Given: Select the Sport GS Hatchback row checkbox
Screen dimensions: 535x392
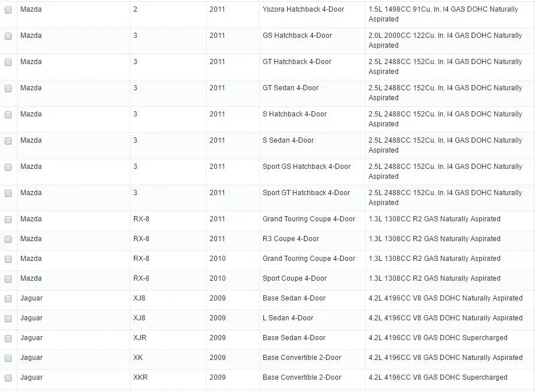Looking at the screenshot, I should coord(8,167).
